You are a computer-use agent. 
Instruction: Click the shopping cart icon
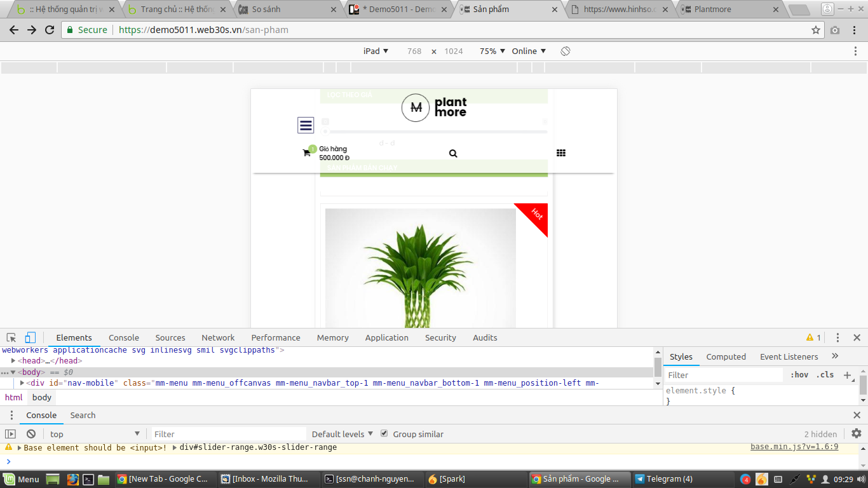306,153
